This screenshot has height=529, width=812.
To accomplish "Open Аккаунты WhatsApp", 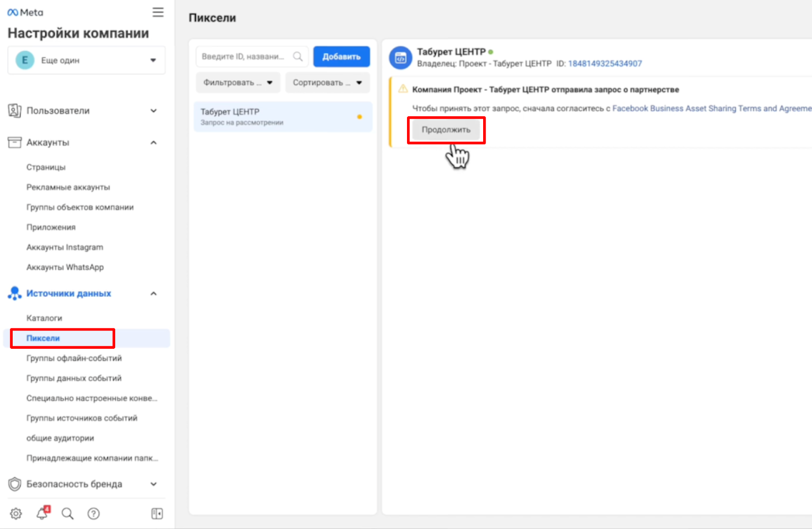I will tap(65, 267).
